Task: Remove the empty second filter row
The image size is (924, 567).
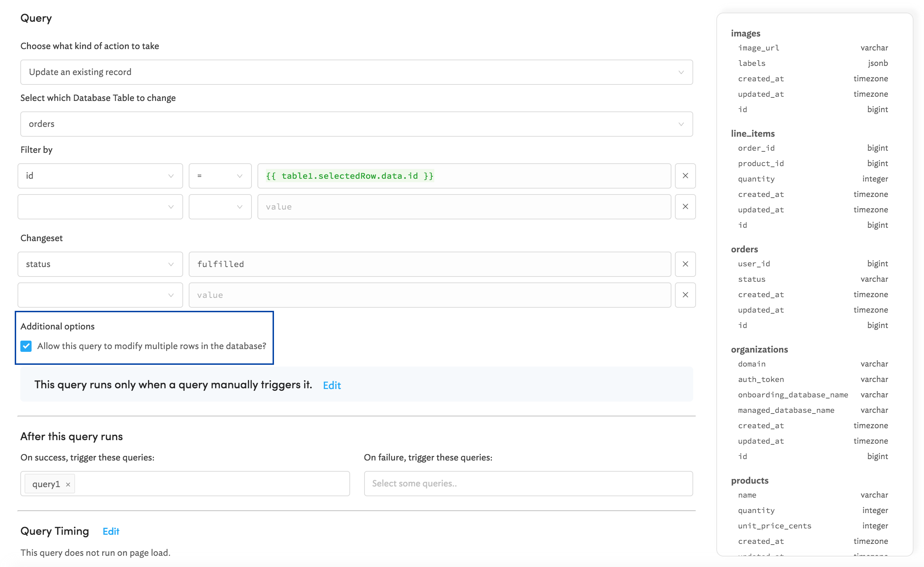Action: click(685, 207)
